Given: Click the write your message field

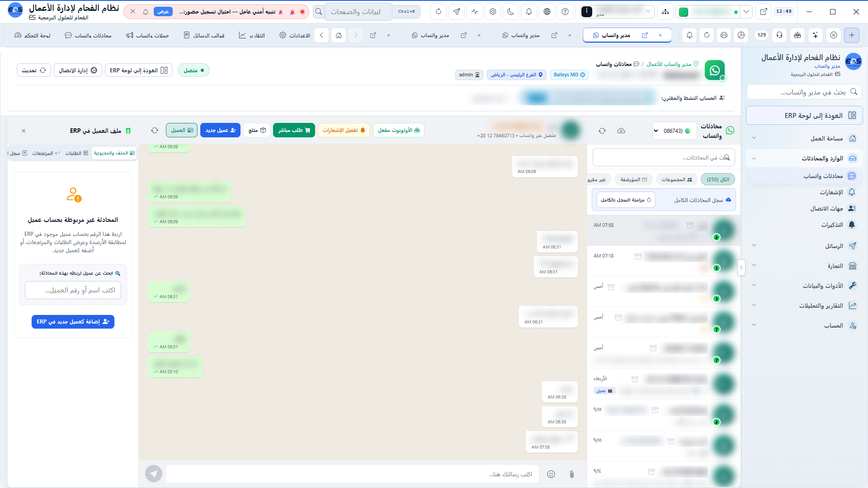Looking at the screenshot, I should [352, 474].
